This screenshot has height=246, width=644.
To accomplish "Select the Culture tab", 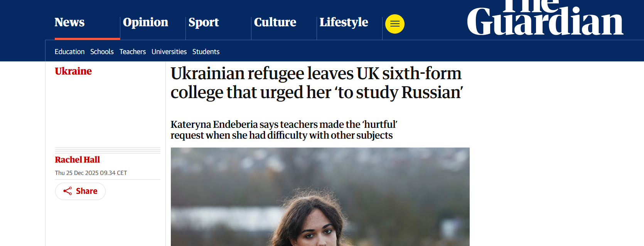I will point(275,22).
